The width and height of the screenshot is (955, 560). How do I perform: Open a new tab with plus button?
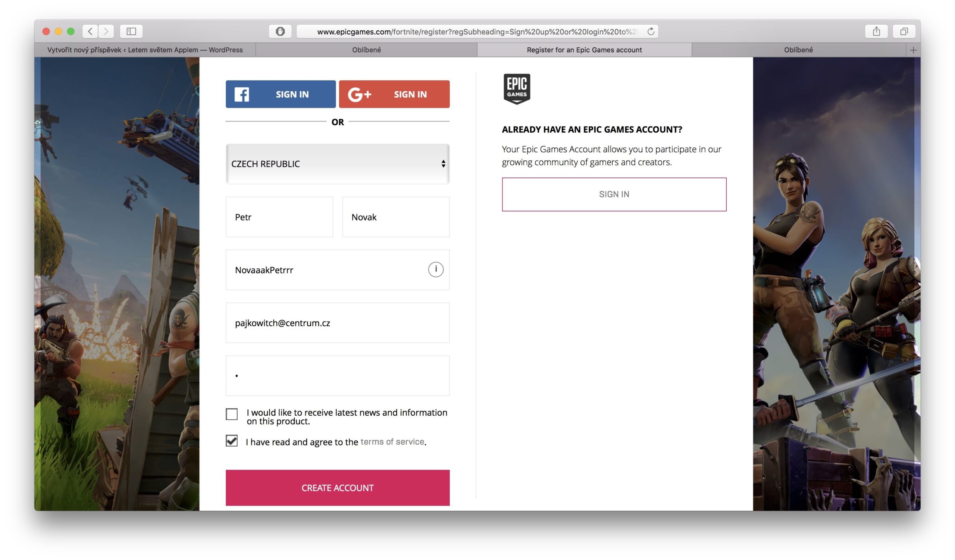coord(913,50)
